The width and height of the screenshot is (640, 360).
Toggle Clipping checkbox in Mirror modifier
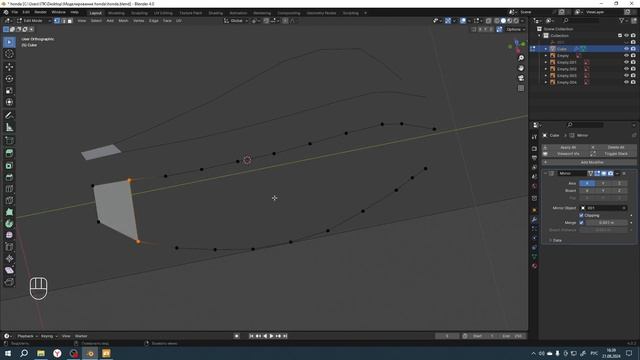point(581,215)
